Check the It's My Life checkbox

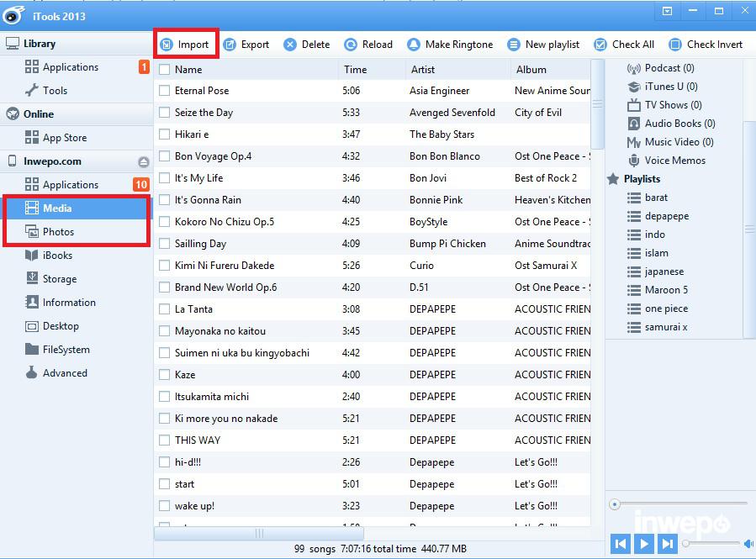[x=165, y=178]
